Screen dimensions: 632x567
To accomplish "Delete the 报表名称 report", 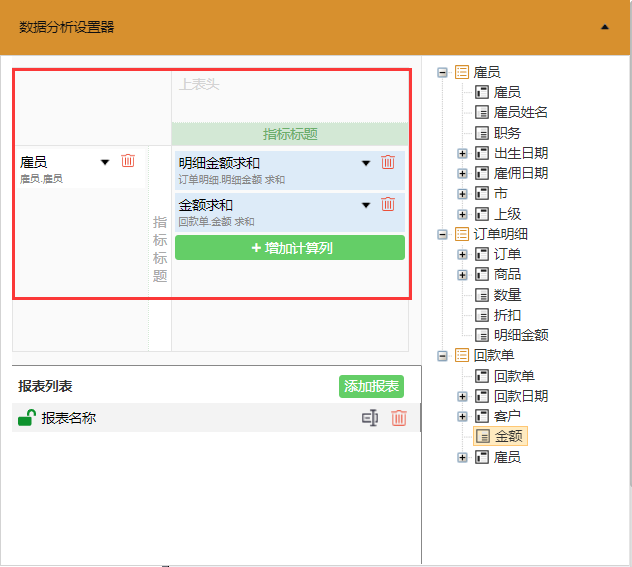I will [399, 417].
